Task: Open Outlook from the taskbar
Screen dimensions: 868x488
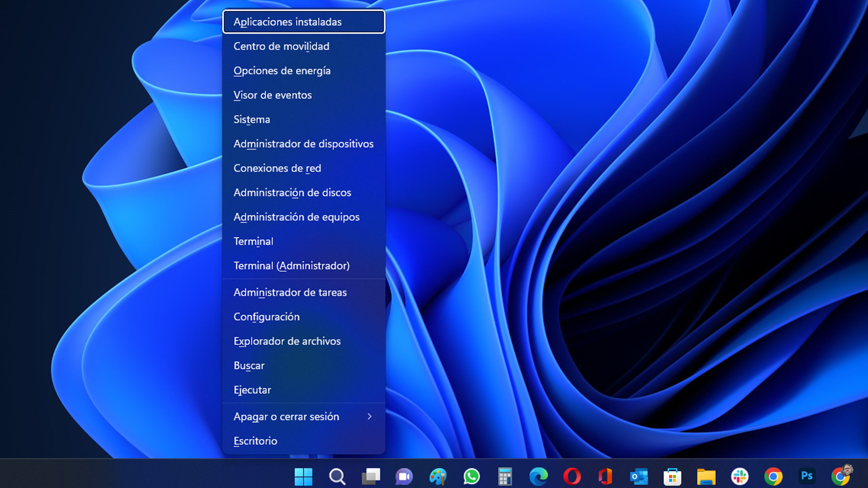Action: coord(639,476)
